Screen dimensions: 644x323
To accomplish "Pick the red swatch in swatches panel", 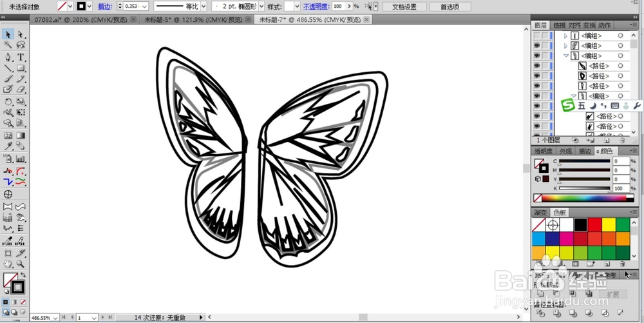I will pyautogui.click(x=594, y=225).
